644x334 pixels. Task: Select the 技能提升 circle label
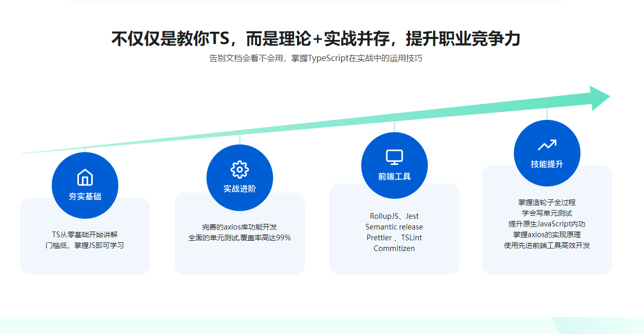coord(547,164)
